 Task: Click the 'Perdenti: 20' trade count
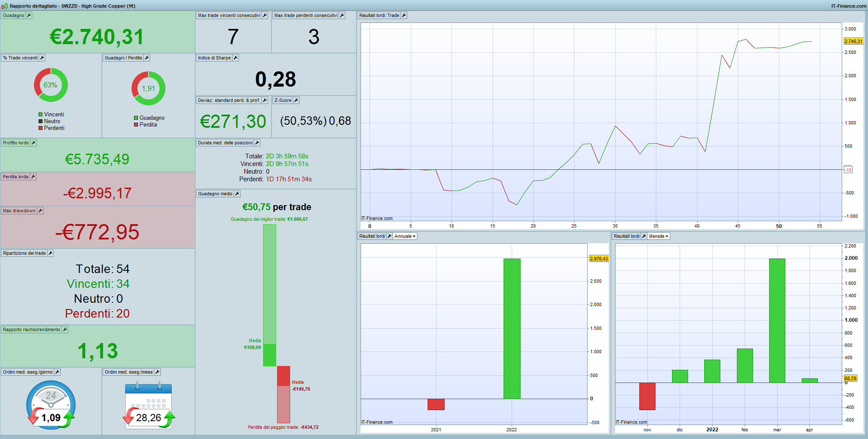click(98, 314)
